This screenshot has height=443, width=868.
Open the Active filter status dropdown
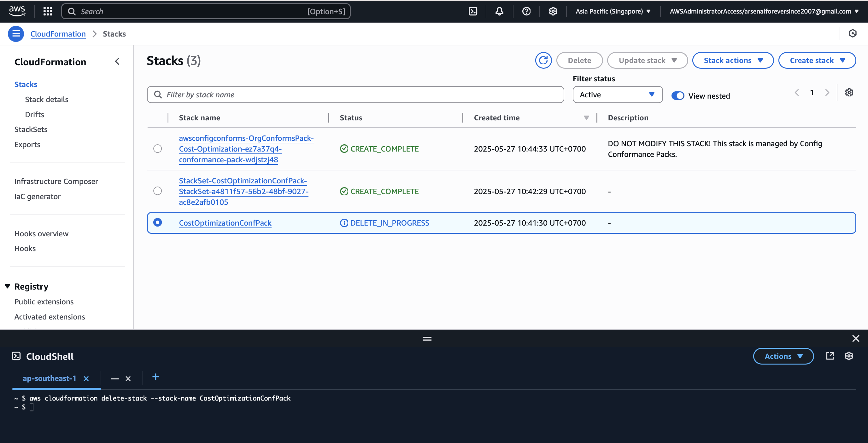[617, 95]
